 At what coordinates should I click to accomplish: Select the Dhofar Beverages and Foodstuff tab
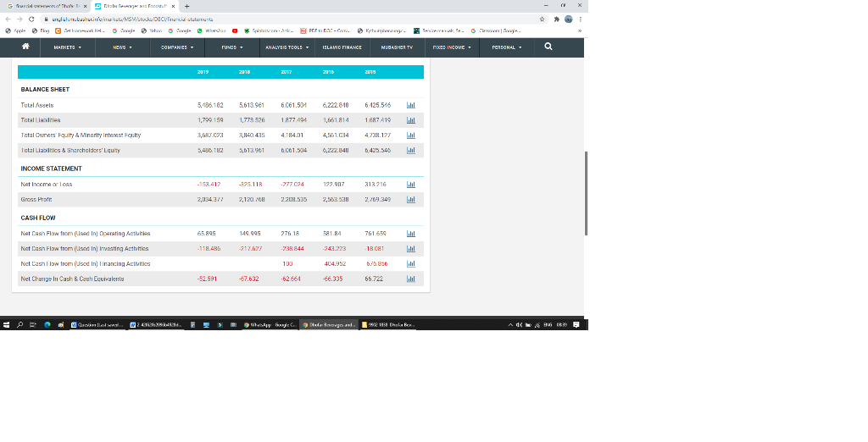tap(135, 6)
